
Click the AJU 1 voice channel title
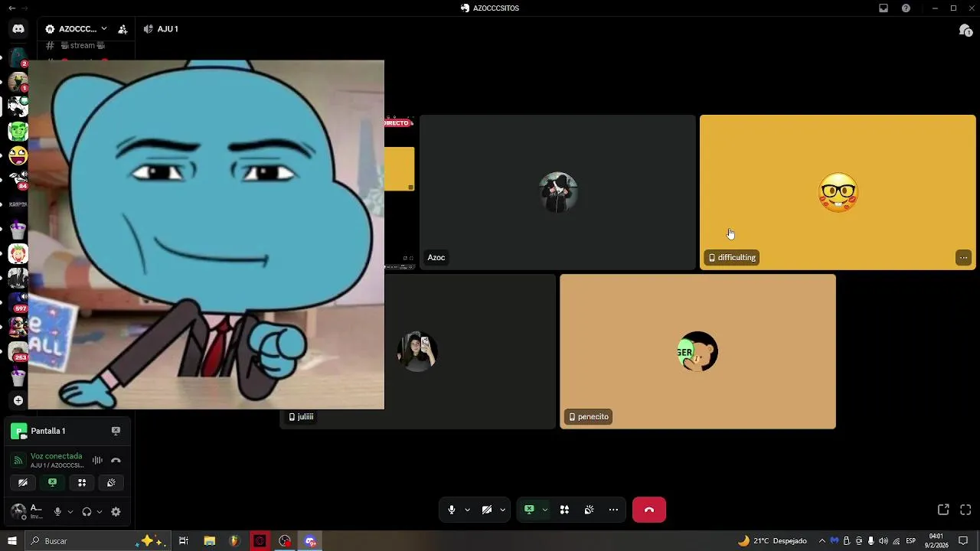coord(168,29)
